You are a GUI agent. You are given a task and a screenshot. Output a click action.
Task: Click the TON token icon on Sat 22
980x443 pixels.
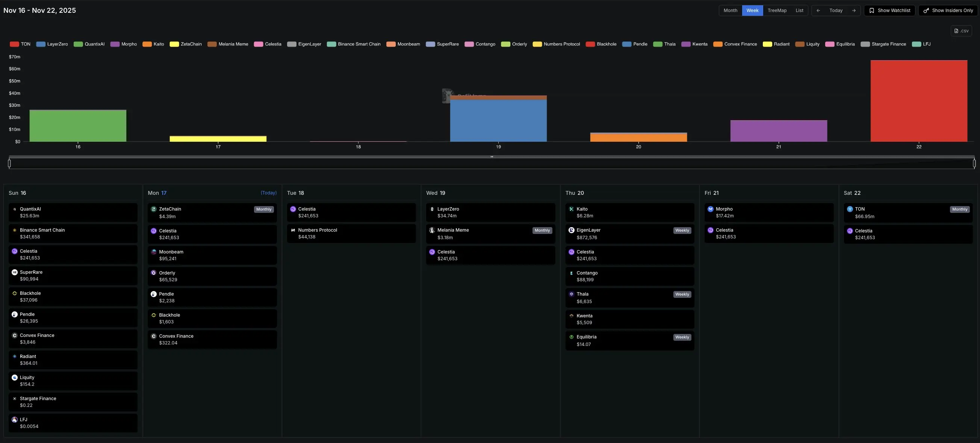click(850, 209)
